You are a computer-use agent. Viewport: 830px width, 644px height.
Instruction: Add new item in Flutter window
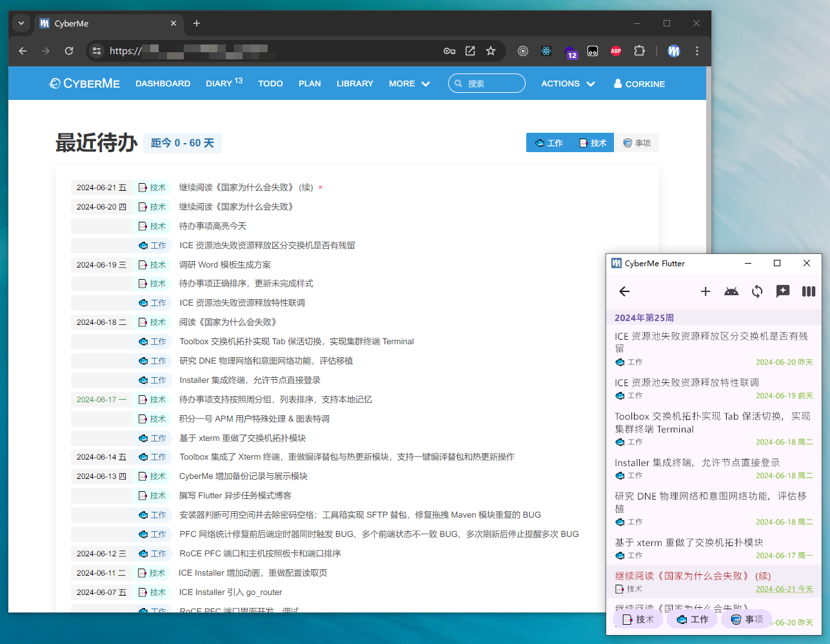pyautogui.click(x=706, y=291)
